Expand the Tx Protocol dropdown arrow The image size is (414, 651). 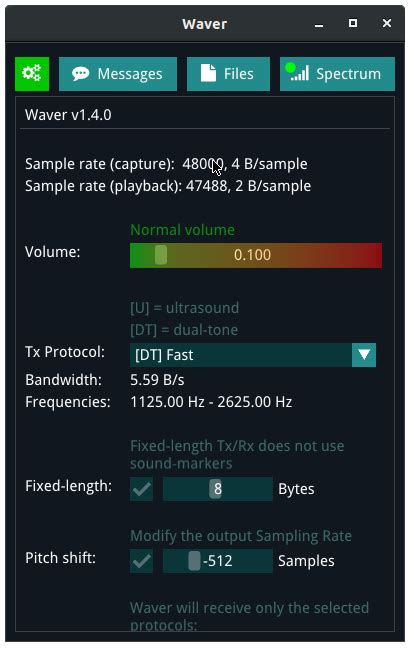[364, 355]
